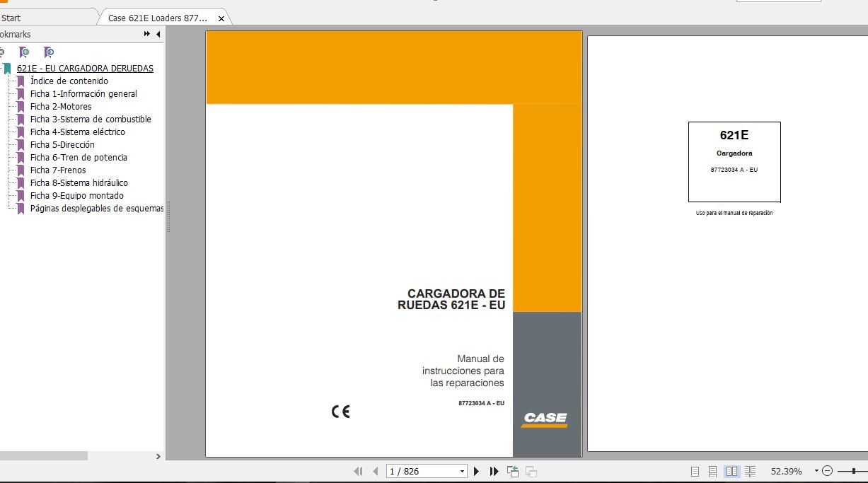Open Ficha 1-Información general bookmark

point(83,94)
